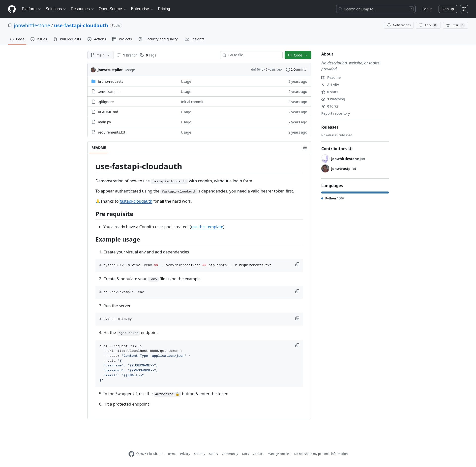Image resolution: width=476 pixels, height=467 pixels.
Task: Open the Contributors heading link
Action: click(x=337, y=149)
